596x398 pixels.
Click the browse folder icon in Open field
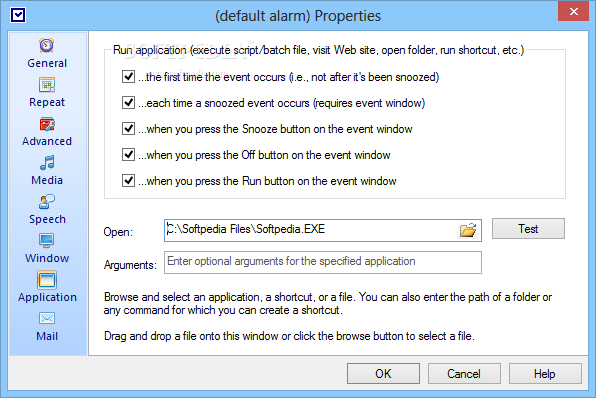coord(468,230)
